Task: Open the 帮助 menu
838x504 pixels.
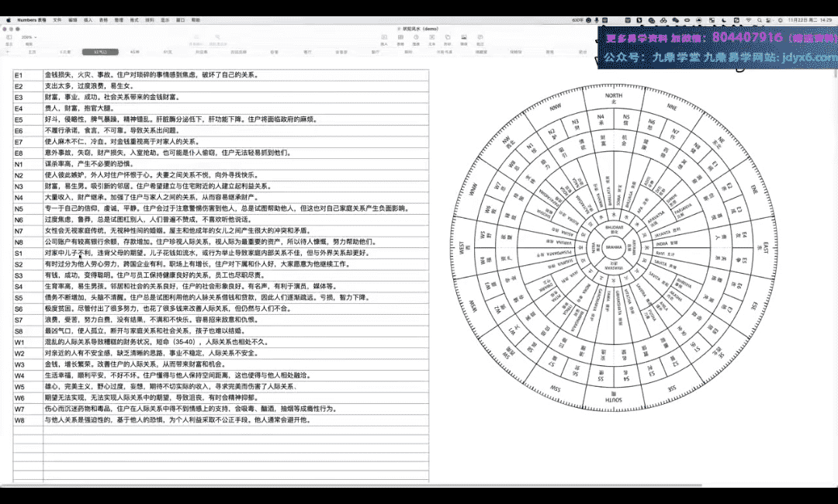Action: click(x=196, y=20)
